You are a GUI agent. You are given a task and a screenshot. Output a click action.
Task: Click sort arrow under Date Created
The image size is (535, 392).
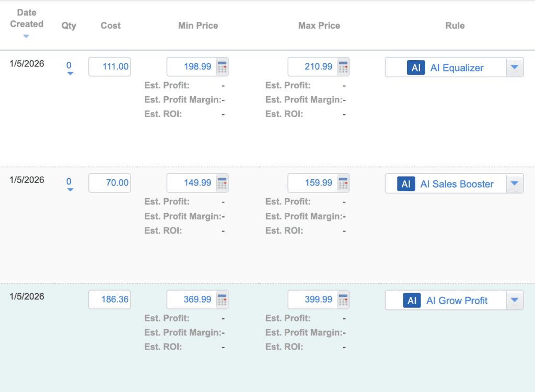26,36
